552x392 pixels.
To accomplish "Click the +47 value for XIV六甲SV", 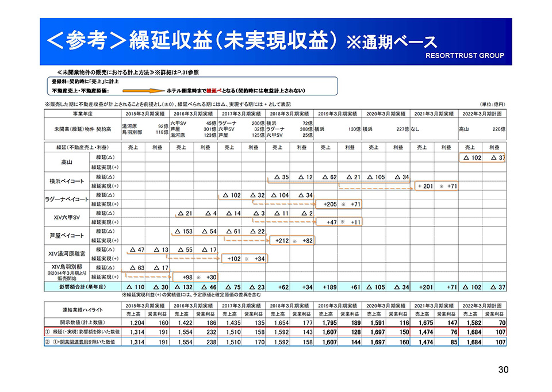I will coord(332,222).
